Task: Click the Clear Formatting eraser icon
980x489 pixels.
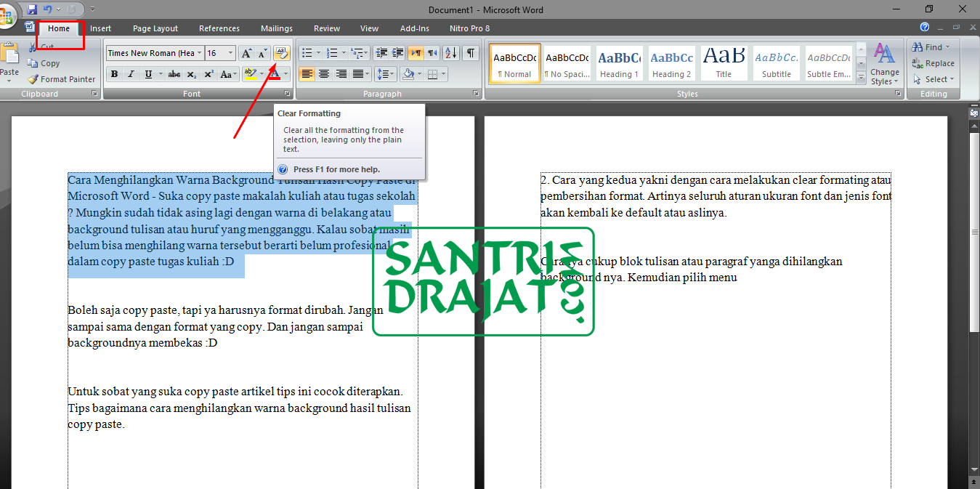Action: click(283, 53)
